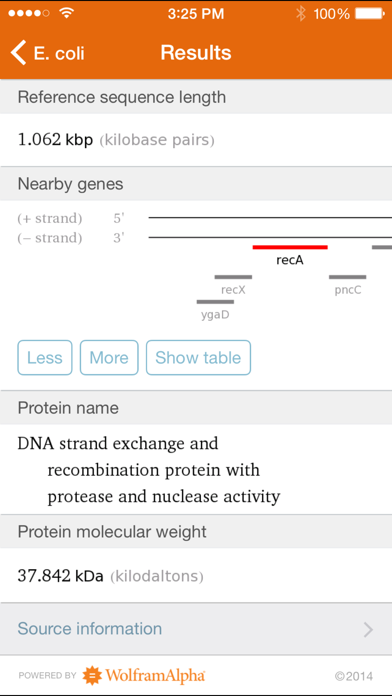Open Source information row
Screen dimensions: 392x696
coord(196,629)
